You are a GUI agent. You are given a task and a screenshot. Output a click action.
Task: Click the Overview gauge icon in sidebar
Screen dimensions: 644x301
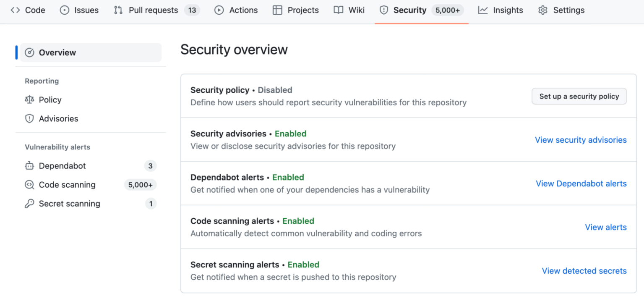29,52
